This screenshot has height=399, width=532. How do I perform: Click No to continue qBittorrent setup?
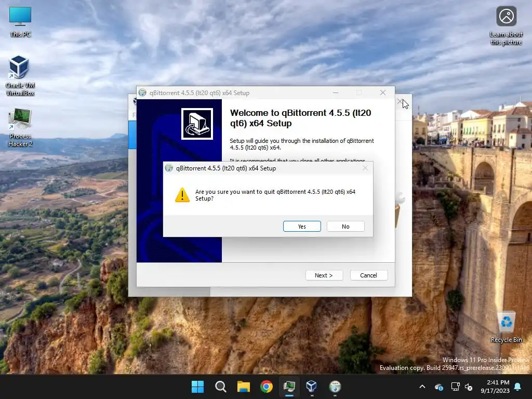click(345, 227)
